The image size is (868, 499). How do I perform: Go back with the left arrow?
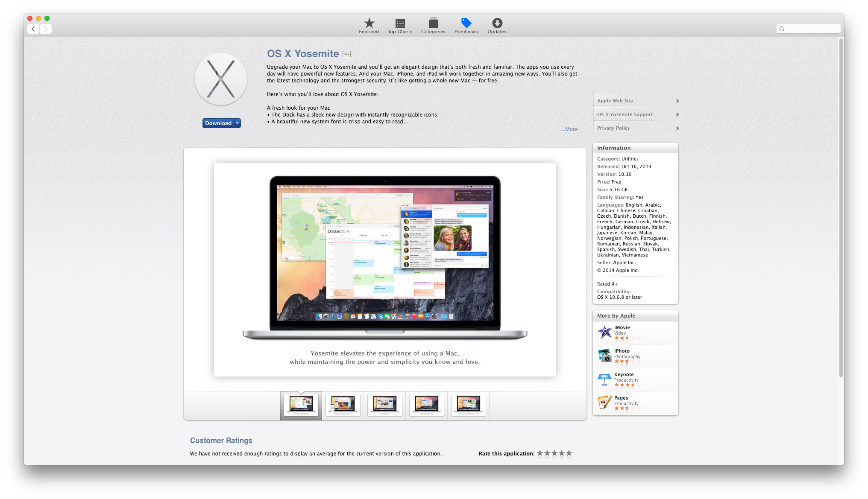point(33,29)
